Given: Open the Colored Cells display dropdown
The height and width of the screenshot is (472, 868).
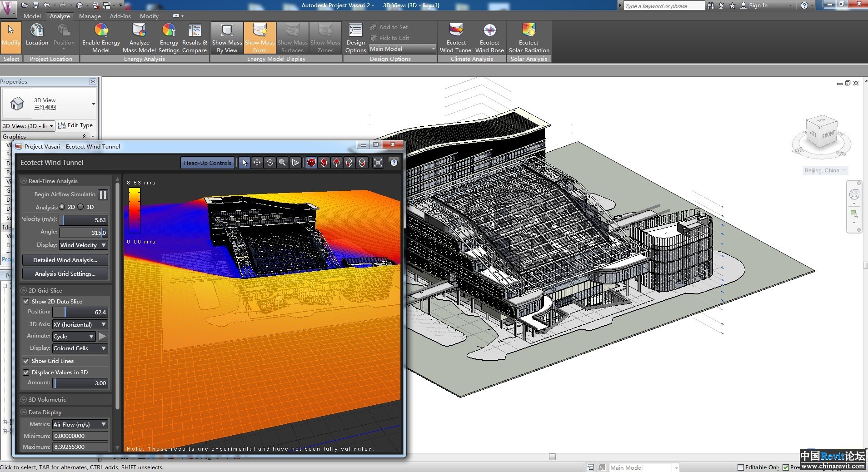Looking at the screenshot, I should coord(80,348).
